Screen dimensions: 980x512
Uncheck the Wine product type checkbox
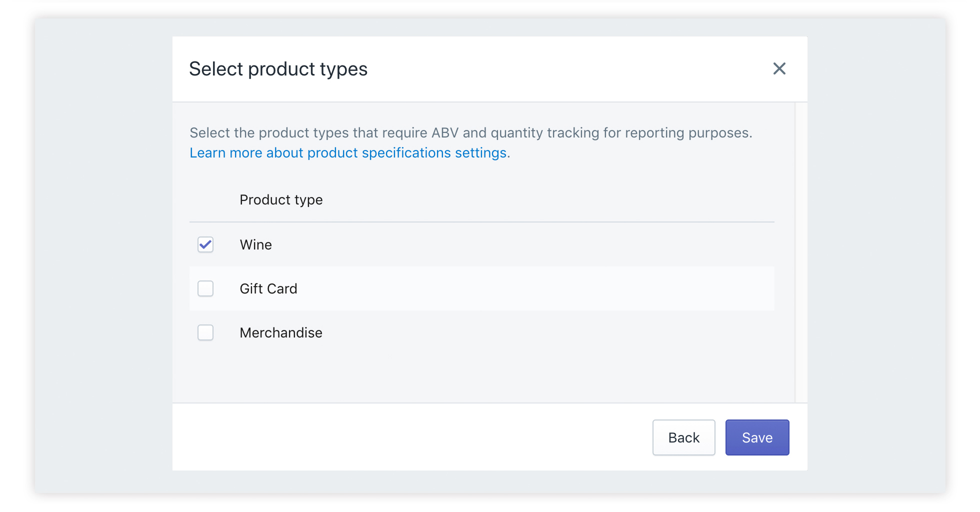tap(205, 244)
